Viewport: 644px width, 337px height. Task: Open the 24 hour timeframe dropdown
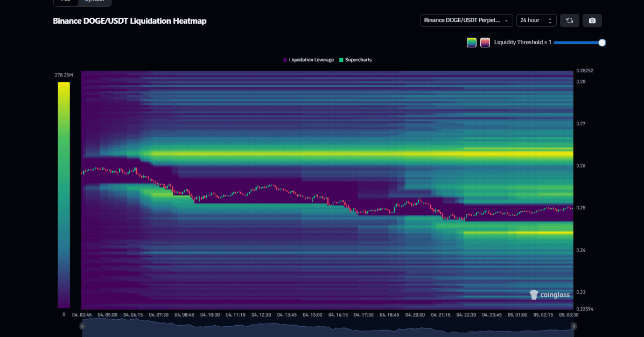(536, 20)
